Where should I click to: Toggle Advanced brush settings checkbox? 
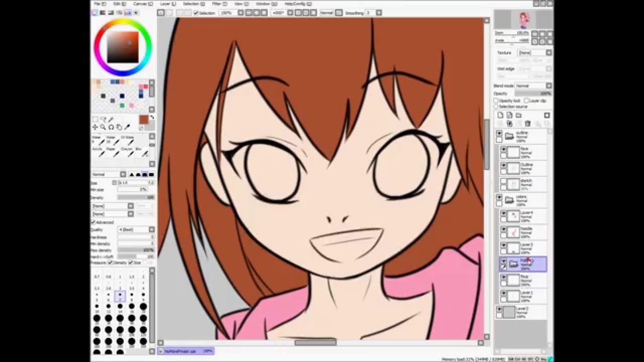click(x=93, y=222)
